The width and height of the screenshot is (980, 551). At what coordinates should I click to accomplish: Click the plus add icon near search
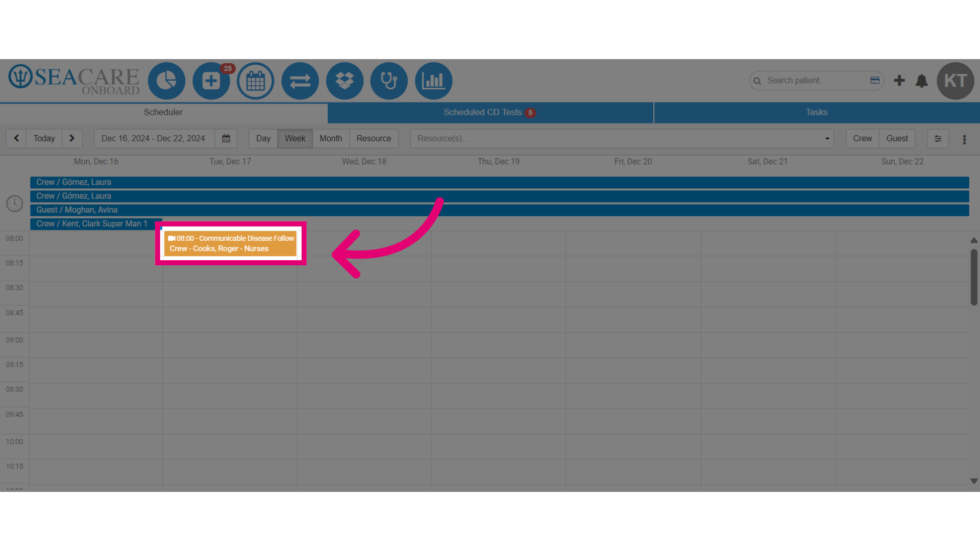click(x=899, y=81)
